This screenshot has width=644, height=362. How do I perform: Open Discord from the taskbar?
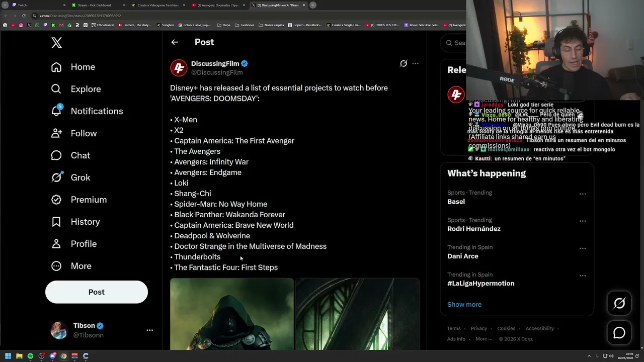(52, 356)
